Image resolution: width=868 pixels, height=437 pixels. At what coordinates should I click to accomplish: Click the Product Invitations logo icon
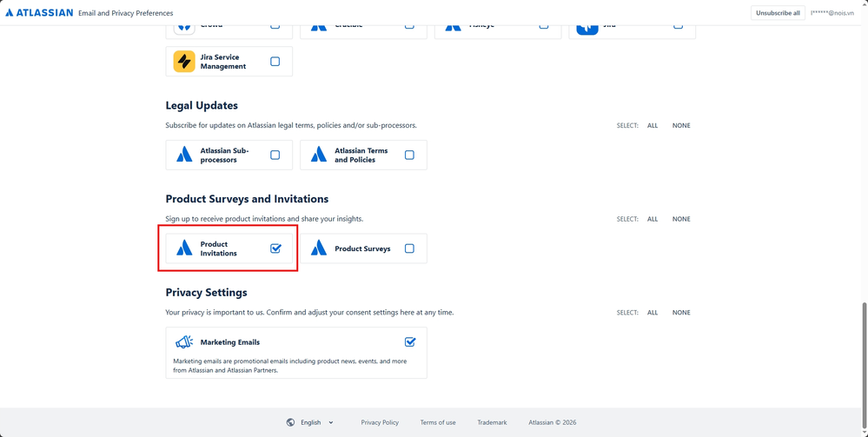click(x=184, y=248)
